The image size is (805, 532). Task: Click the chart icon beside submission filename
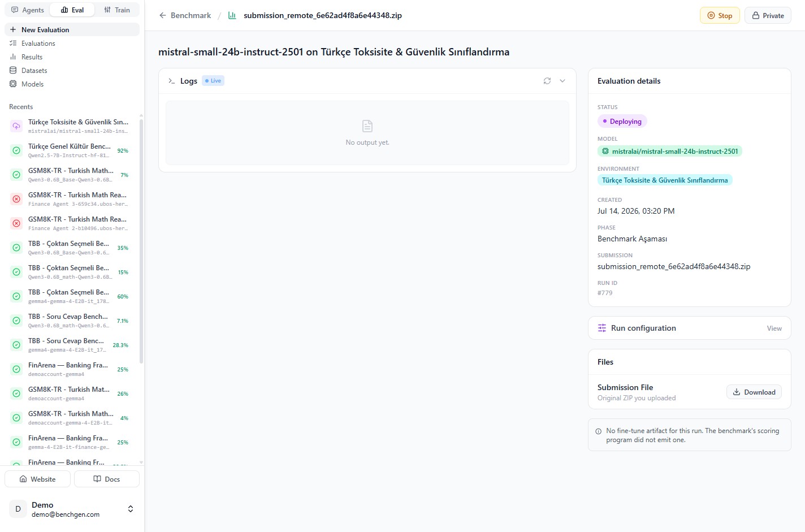pos(232,15)
